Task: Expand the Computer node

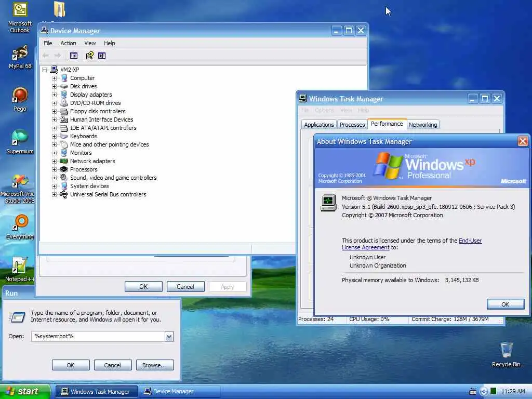Action: tap(54, 78)
